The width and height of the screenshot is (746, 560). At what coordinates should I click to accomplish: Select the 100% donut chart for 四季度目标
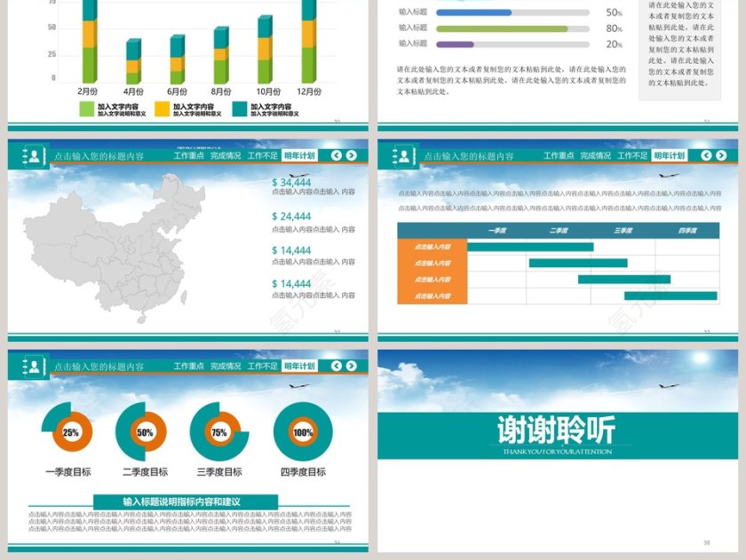(x=303, y=432)
